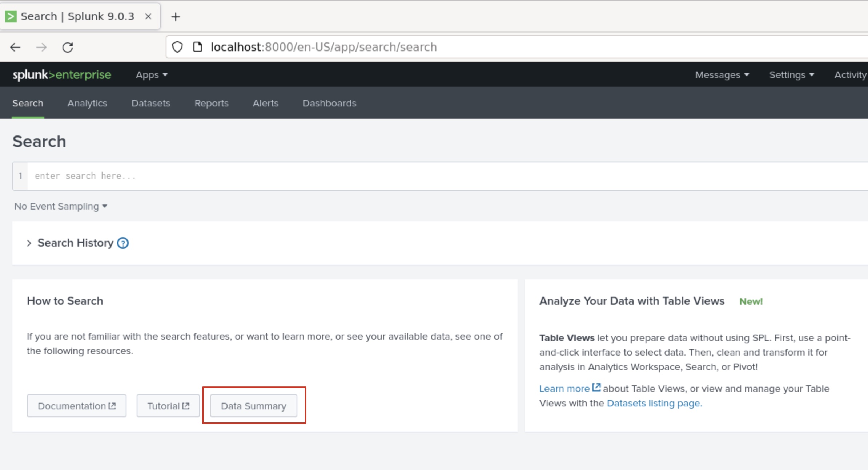Click the Splunk enterprise logo
The width and height of the screenshot is (868, 470).
pyautogui.click(x=62, y=75)
